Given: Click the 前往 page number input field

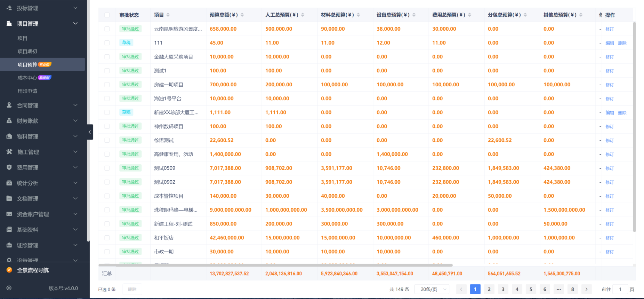Looking at the screenshot, I should (x=620, y=289).
